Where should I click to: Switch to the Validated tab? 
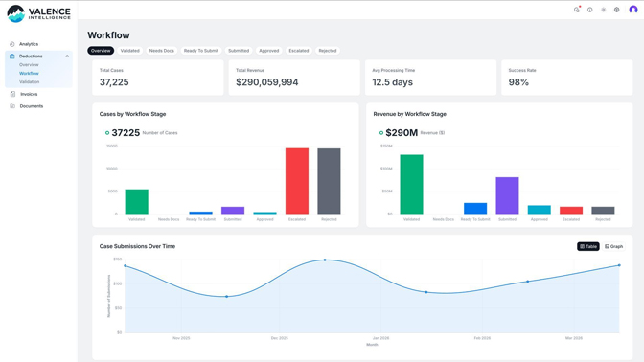(x=129, y=51)
